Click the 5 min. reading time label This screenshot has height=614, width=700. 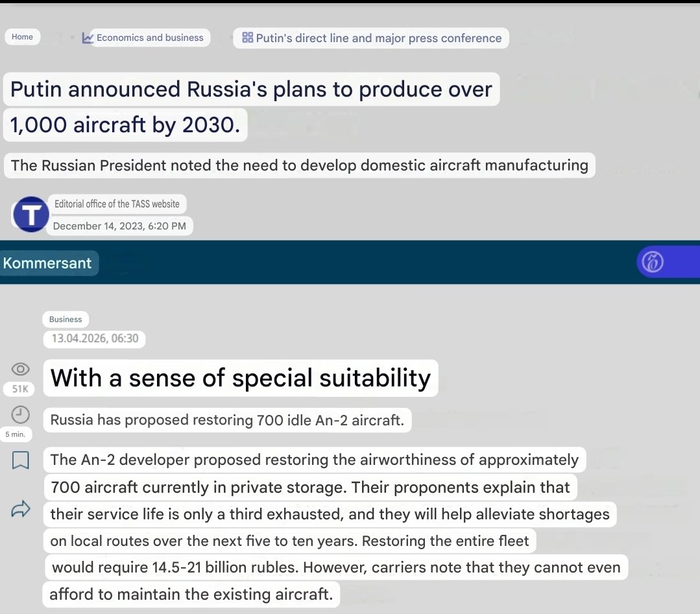point(16,434)
